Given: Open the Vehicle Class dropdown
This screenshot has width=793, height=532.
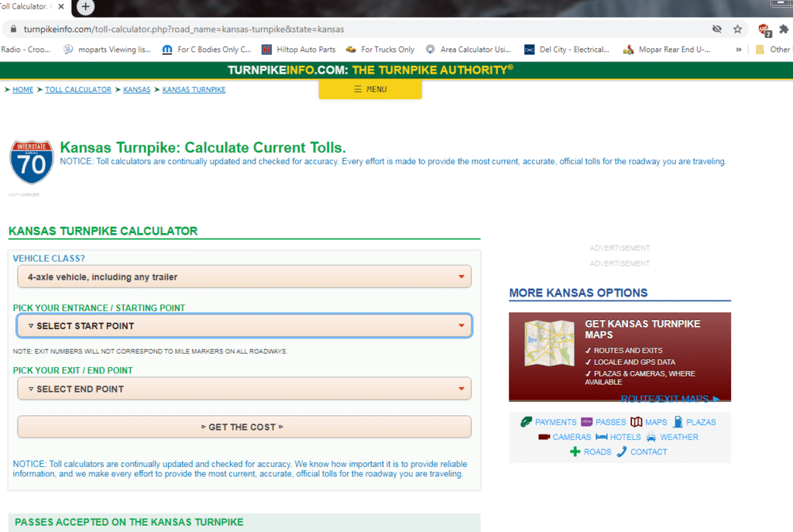Looking at the screenshot, I should (x=244, y=276).
